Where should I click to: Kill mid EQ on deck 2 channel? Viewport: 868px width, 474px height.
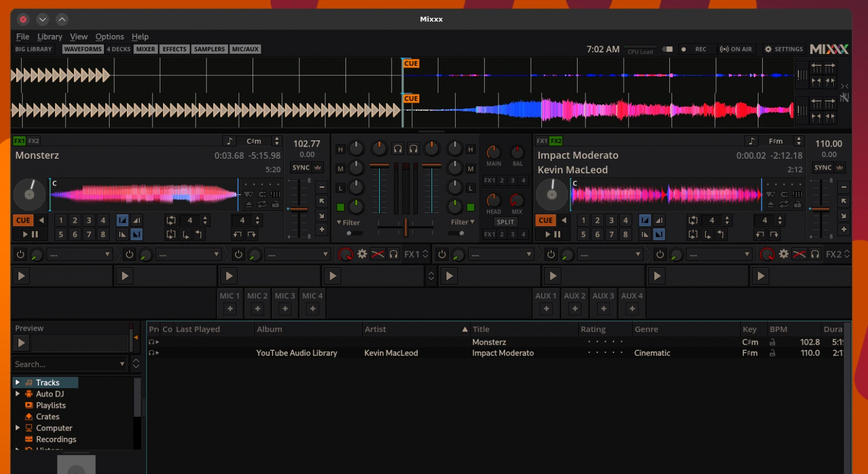(470, 169)
